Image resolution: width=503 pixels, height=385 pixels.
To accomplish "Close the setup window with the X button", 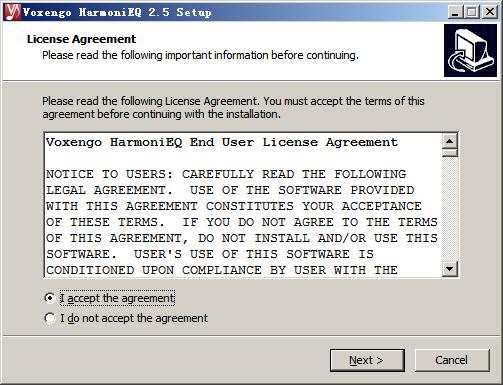I will pos(490,12).
